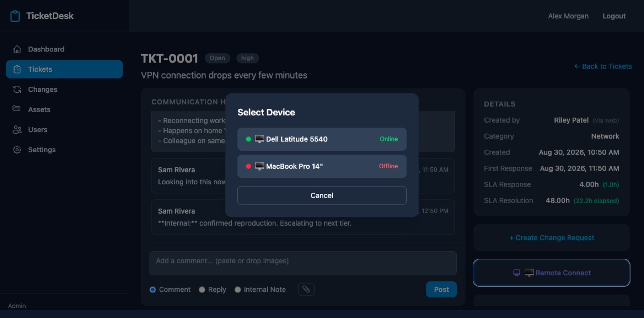Post the comment
The height and width of the screenshot is (318, 644).
[x=441, y=290]
